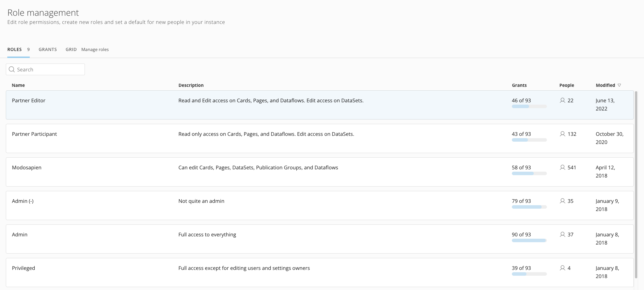Click the Manage roles link

(95, 49)
